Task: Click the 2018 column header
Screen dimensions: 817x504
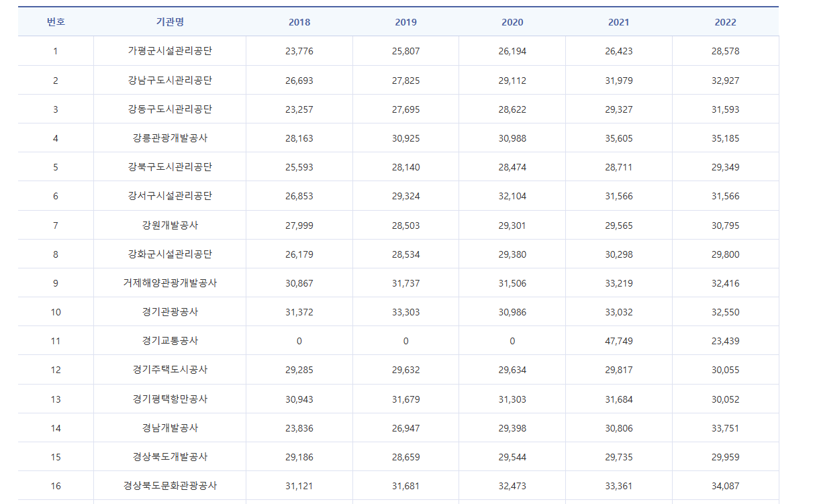Action: 299,22
